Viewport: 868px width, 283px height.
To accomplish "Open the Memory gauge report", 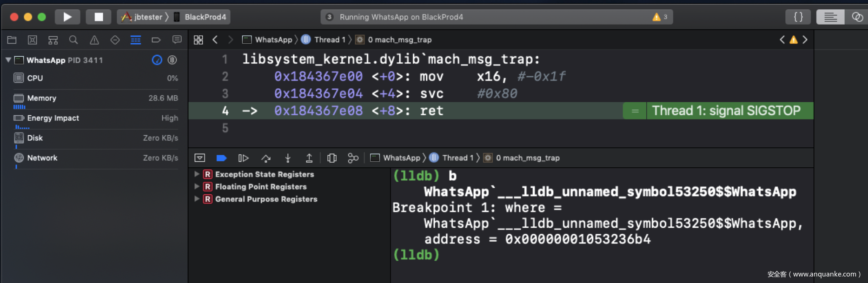I will (42, 98).
